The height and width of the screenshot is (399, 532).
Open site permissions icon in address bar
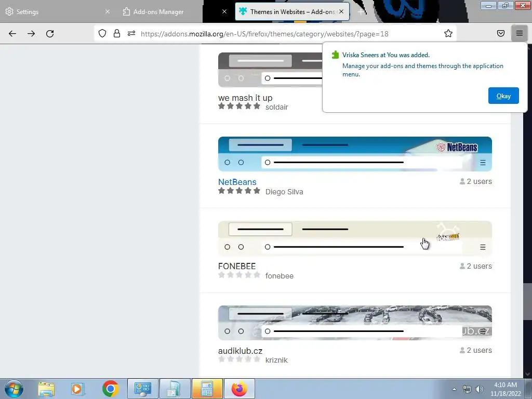point(131,33)
